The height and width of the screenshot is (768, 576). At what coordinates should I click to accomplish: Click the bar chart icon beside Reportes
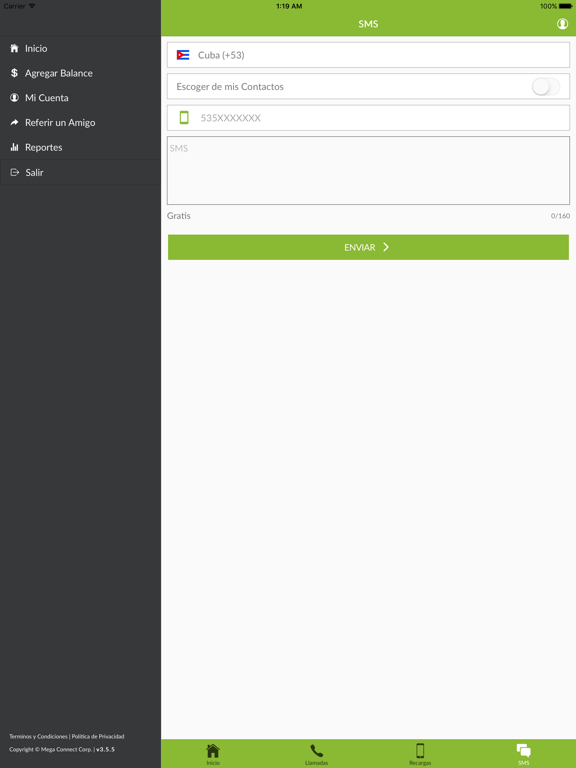(14, 147)
